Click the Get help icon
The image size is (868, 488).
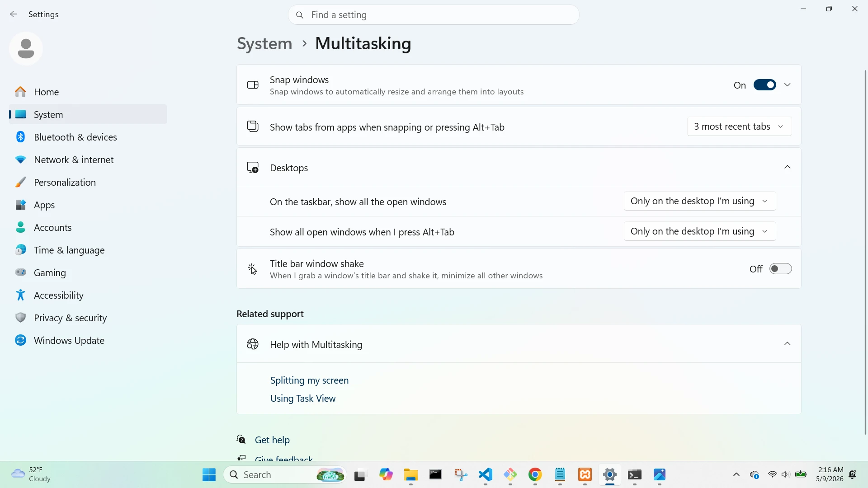241,439
